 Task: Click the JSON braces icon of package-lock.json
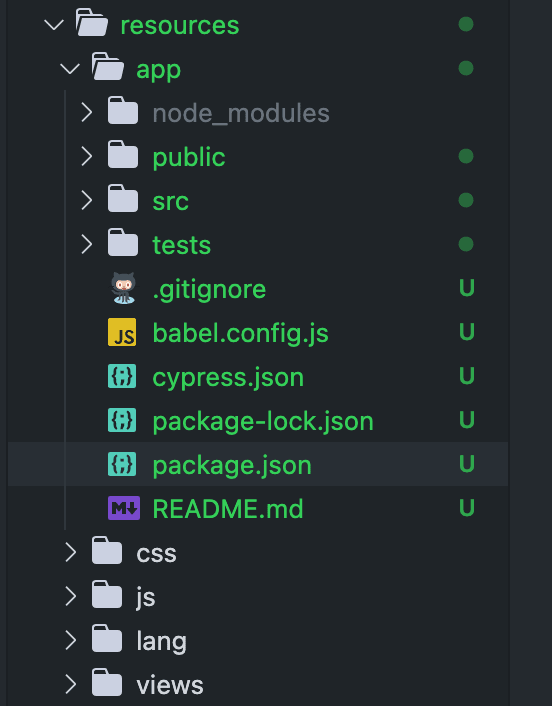click(122, 420)
